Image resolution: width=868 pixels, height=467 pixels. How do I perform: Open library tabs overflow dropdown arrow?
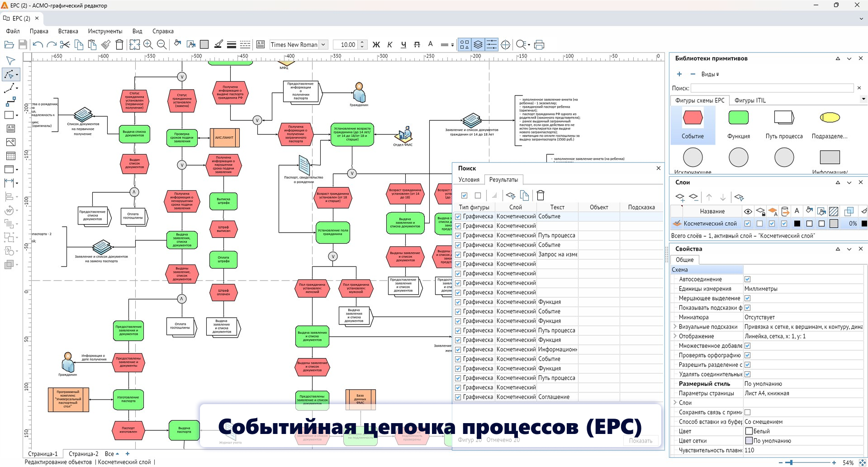(863, 99)
